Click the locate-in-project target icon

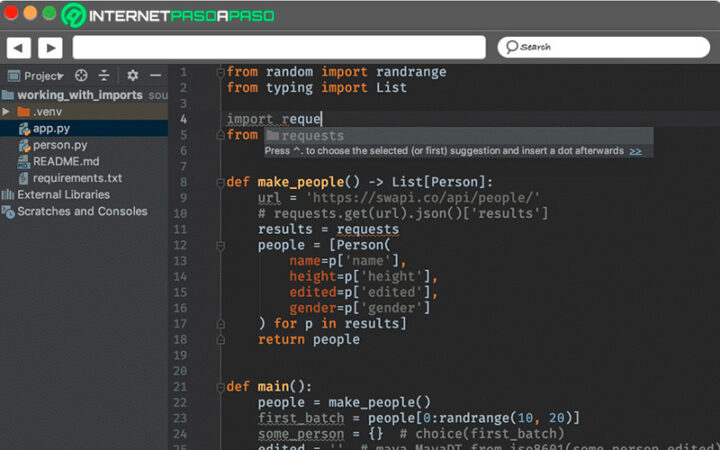pos(82,75)
